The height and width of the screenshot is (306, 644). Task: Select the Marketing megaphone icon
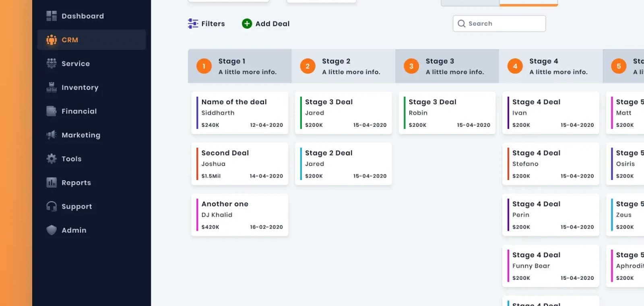pos(52,135)
